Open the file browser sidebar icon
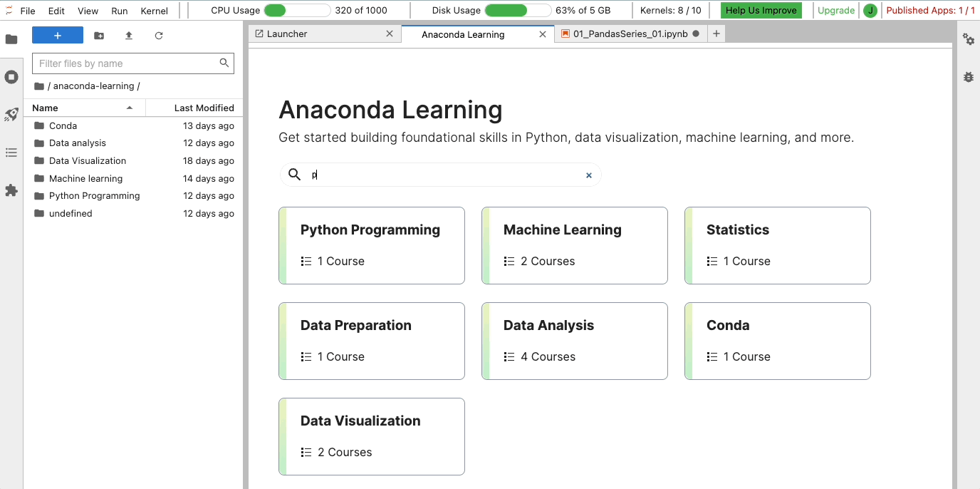 point(11,39)
